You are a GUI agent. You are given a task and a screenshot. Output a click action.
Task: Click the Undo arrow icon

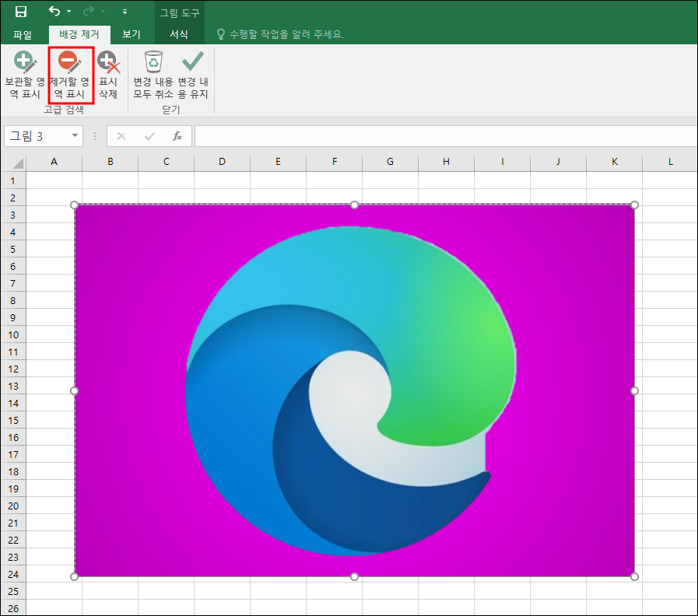(54, 11)
